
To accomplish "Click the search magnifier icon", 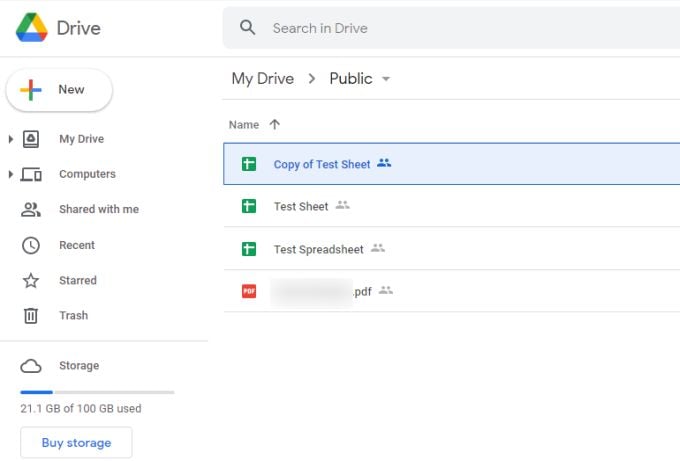I will (x=248, y=28).
